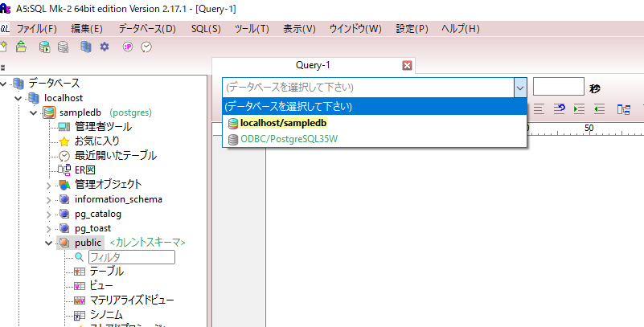
Task: Open the SQL(S) menu
Action: pos(206,29)
